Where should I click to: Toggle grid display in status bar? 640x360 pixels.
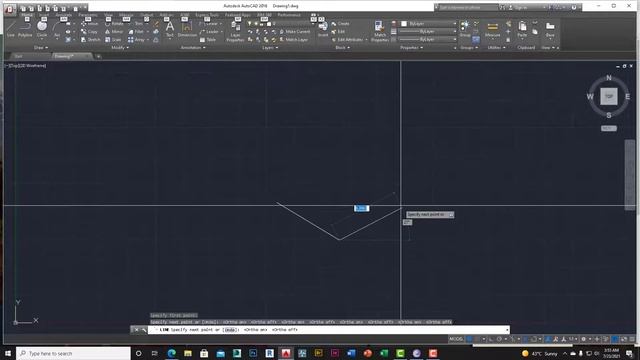point(469,339)
